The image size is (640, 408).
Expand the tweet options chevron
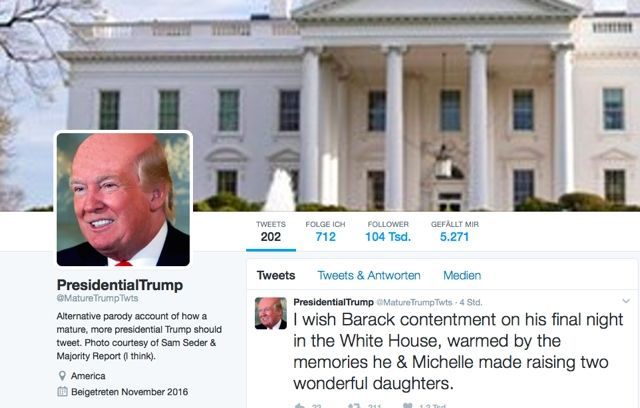pos(626,301)
